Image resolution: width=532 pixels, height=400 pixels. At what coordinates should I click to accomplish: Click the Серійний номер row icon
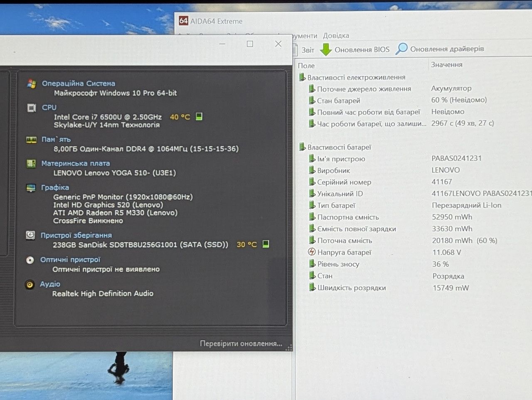point(312,182)
